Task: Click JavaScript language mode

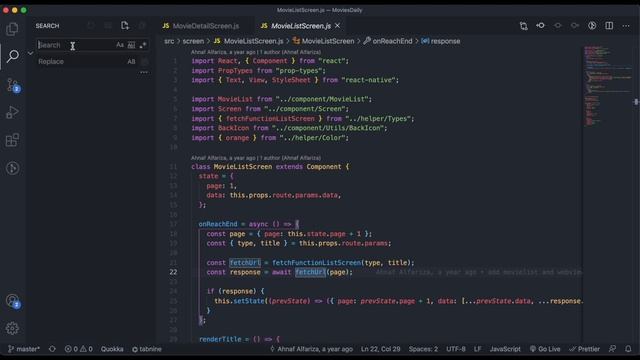Action: click(x=505, y=349)
